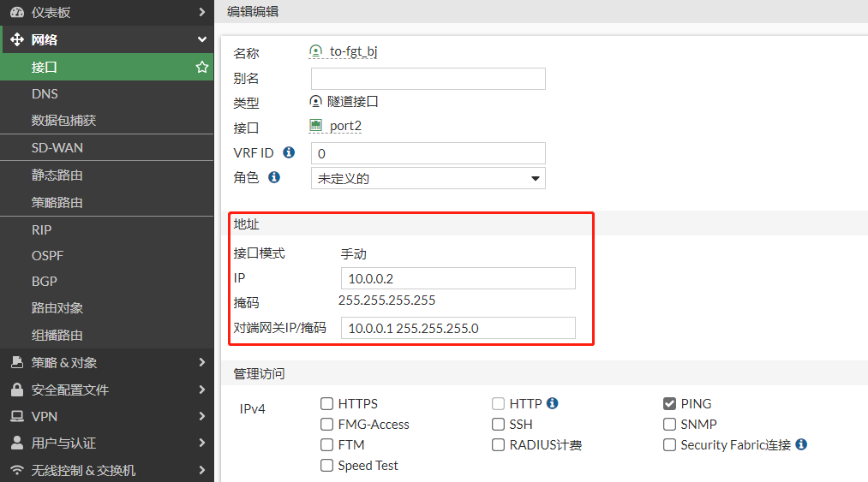
Task: Click the info icon next to HTTP
Action: [x=552, y=403]
